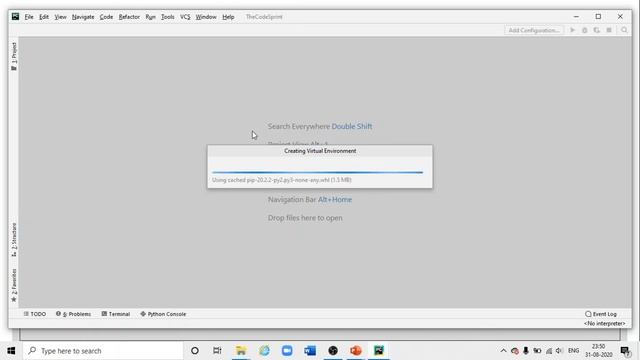Viewport: 640px width, 360px height.
Task: Open the Add Configuration dropdown
Action: 534,30
